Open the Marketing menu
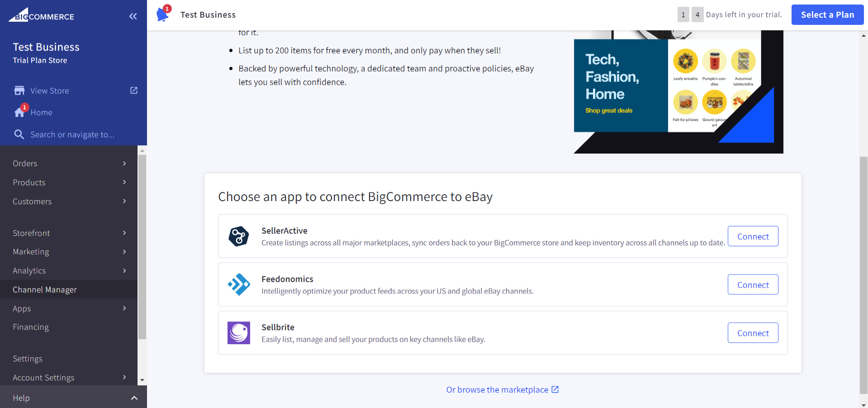 [69, 252]
